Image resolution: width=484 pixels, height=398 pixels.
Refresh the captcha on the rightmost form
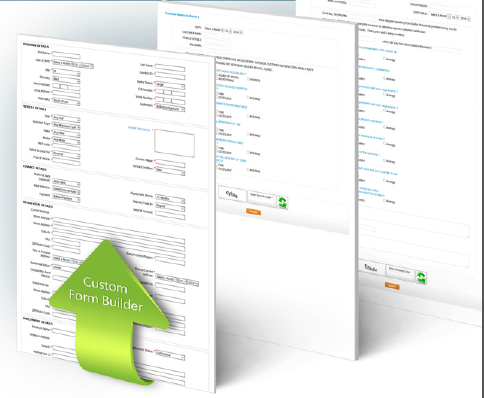click(x=421, y=278)
